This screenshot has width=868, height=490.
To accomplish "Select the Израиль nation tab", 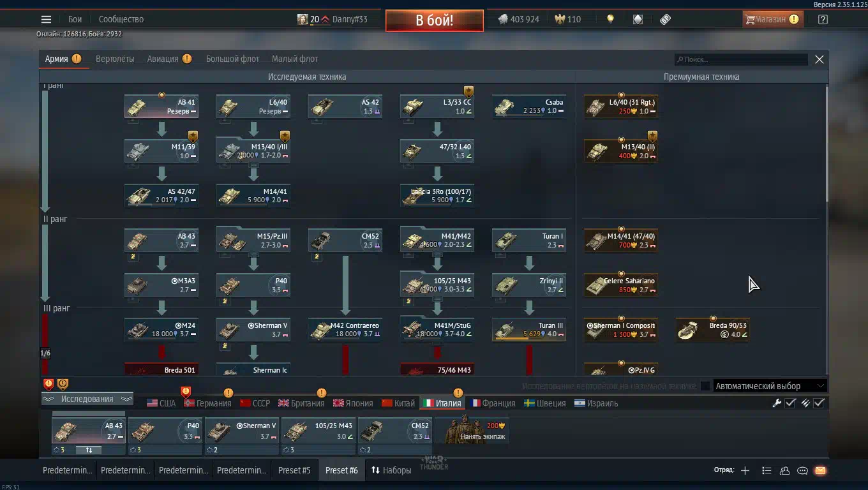I will click(596, 403).
